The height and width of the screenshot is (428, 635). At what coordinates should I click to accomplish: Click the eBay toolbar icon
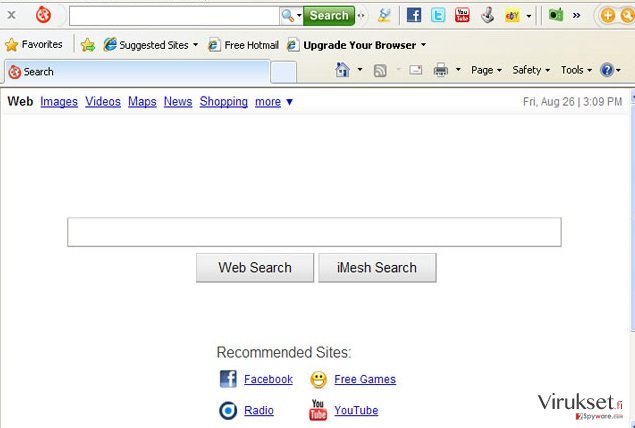pos(512,16)
